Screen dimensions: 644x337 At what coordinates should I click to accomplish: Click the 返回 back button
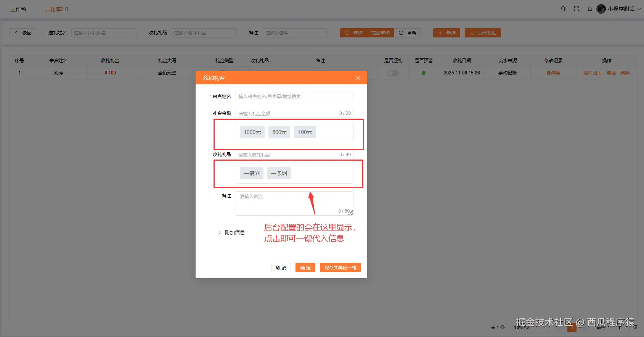(x=23, y=33)
